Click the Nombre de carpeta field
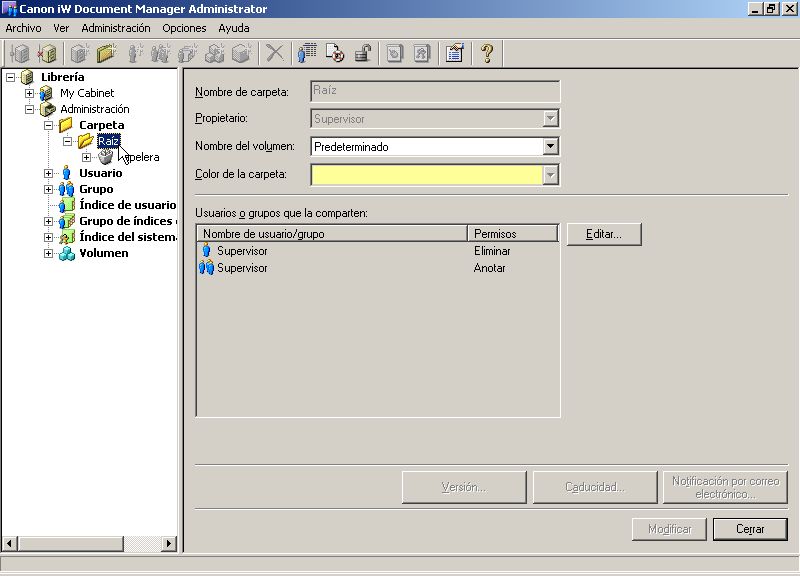Screen dimensions: 800x576 pos(435,91)
